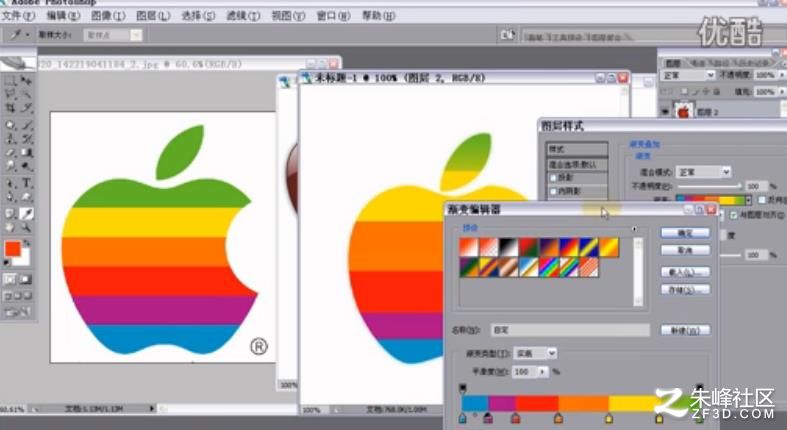Click the left opacity stop above gradient

pos(463,388)
